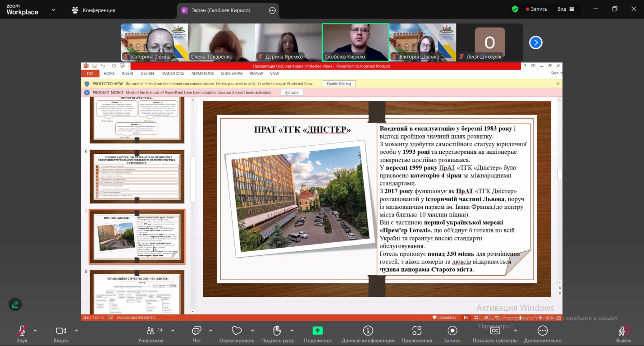Open the DESIGN ribbon tab
644x346 pixels.
(147, 74)
